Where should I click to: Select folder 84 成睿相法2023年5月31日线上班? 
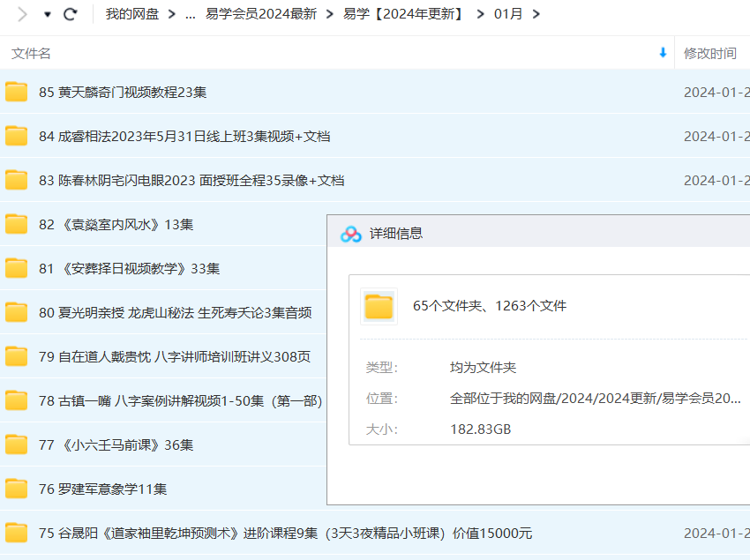coord(184,136)
